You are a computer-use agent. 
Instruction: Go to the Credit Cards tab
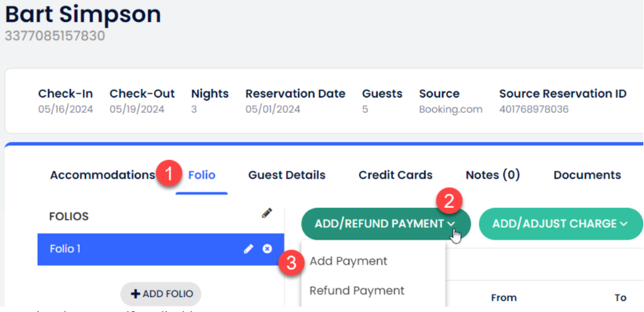click(396, 175)
